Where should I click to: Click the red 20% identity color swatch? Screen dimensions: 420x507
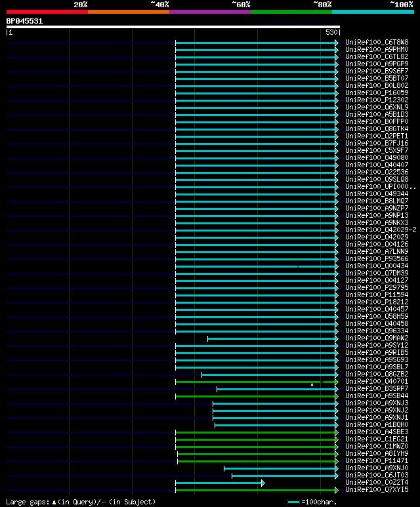click(47, 12)
